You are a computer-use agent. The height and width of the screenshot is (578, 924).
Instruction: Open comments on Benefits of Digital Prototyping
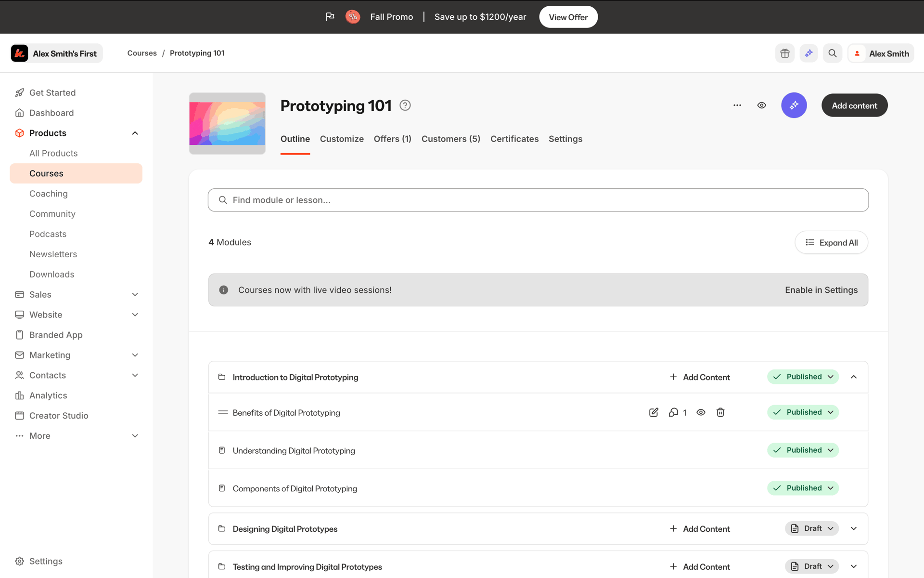click(x=677, y=412)
